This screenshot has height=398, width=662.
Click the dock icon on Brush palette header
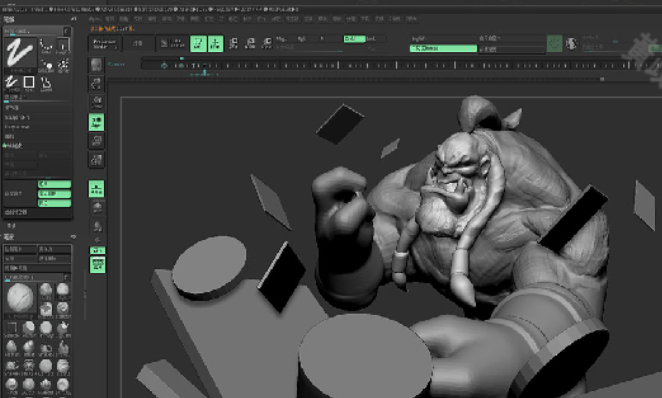[73, 237]
